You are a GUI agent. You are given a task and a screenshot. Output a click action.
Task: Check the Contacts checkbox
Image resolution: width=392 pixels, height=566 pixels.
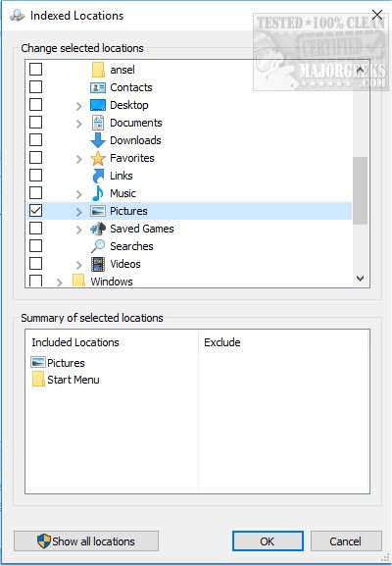(x=35, y=87)
